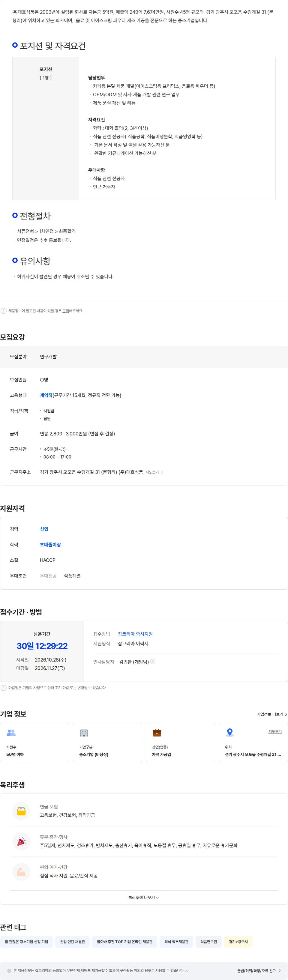288x980 pixels.
Task: Click the 위치 map pin icon
Action: (229, 732)
